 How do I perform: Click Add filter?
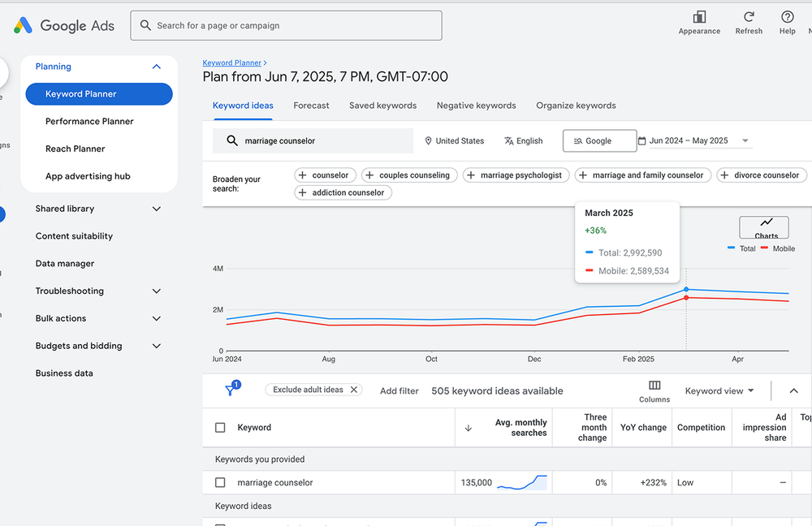[400, 391]
